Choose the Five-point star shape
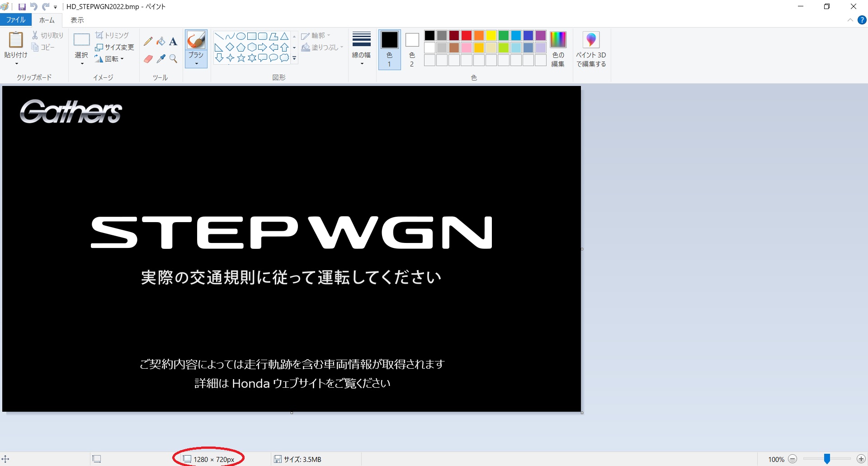Screen dimensions: 868x466 241,57
